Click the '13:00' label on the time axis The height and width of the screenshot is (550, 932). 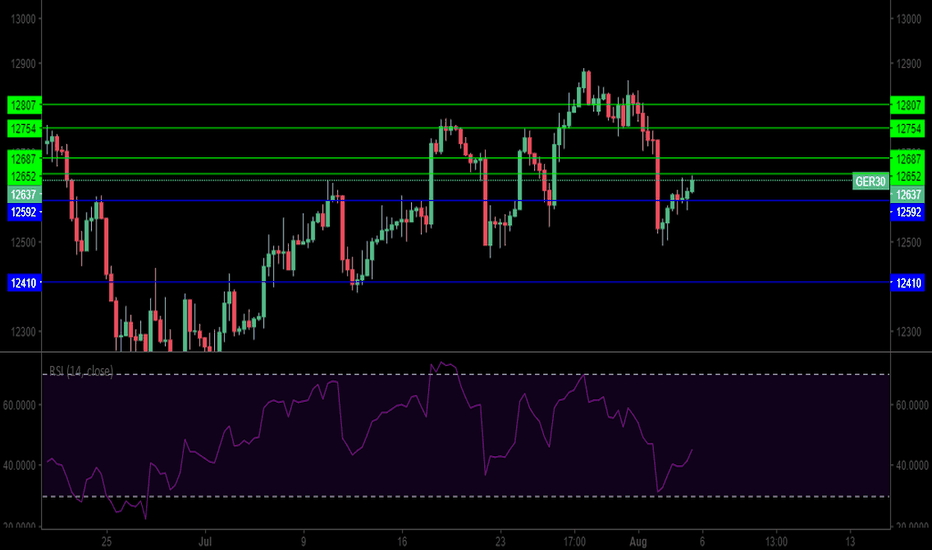776,542
